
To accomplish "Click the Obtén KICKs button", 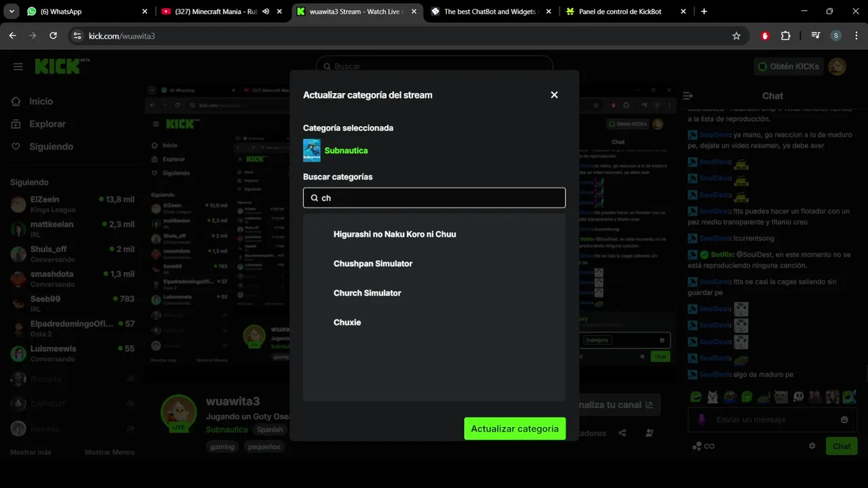I will tap(789, 66).
